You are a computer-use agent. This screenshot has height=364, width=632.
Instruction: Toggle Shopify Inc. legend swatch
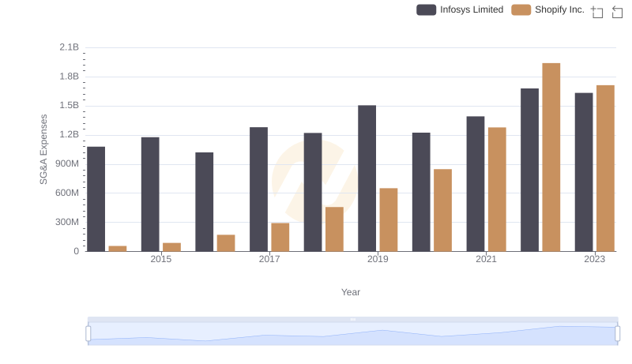521,9
